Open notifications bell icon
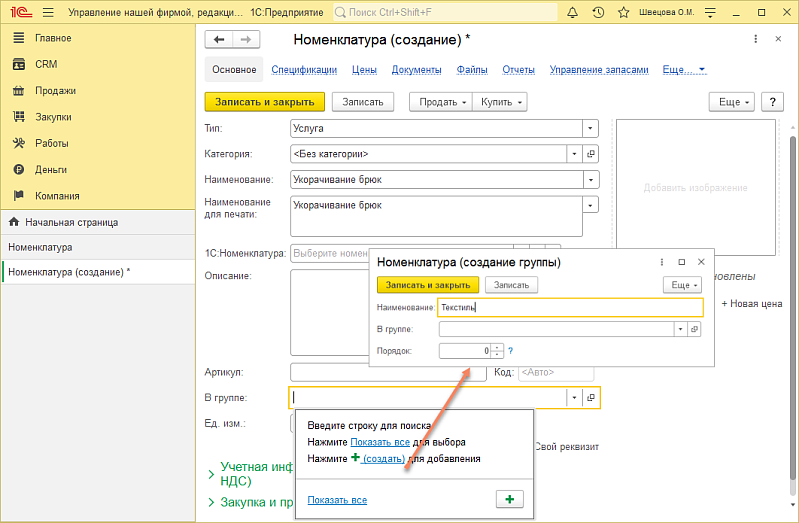 [573, 13]
